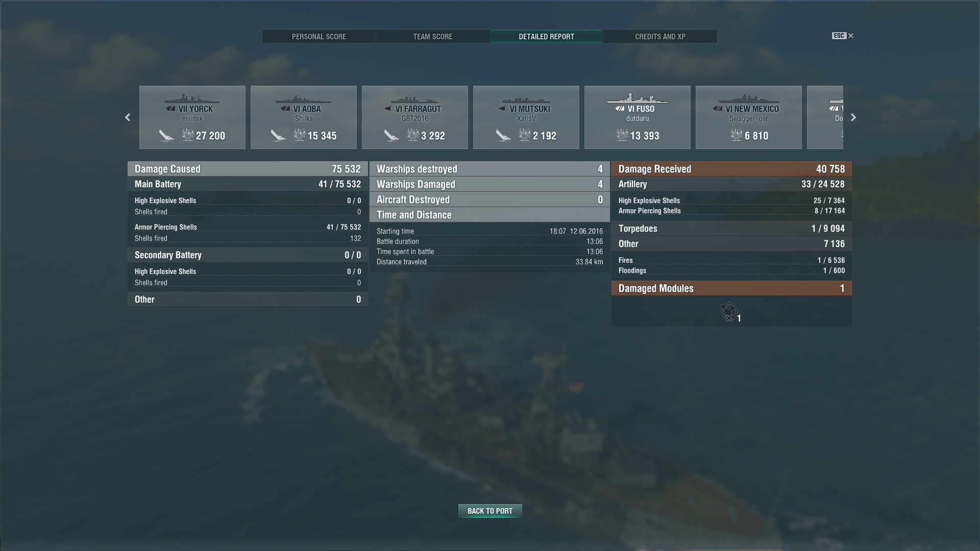Click the sunk ship icon on Yorck card
The image size is (980, 551).
[x=166, y=135]
